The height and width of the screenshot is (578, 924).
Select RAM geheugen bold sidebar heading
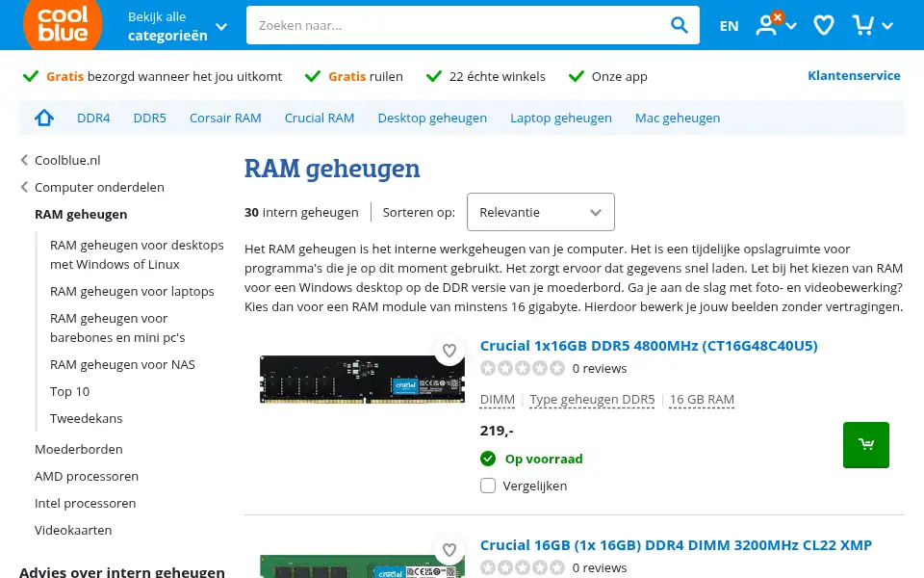tap(81, 214)
